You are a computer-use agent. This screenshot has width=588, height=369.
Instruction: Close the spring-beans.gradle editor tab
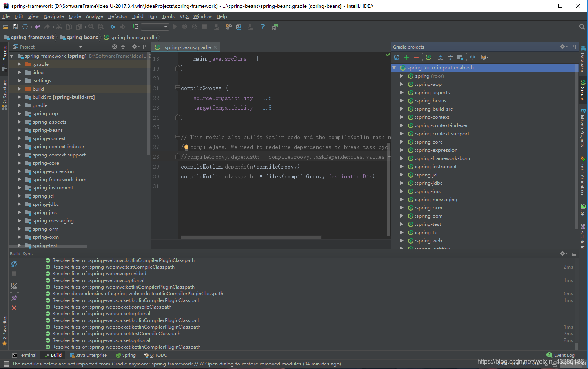pyautogui.click(x=215, y=47)
